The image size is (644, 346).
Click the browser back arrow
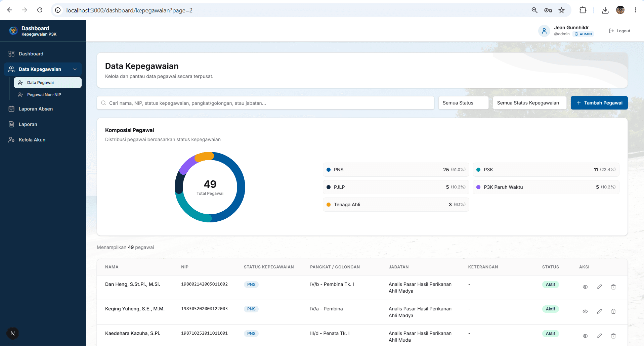tap(10, 10)
